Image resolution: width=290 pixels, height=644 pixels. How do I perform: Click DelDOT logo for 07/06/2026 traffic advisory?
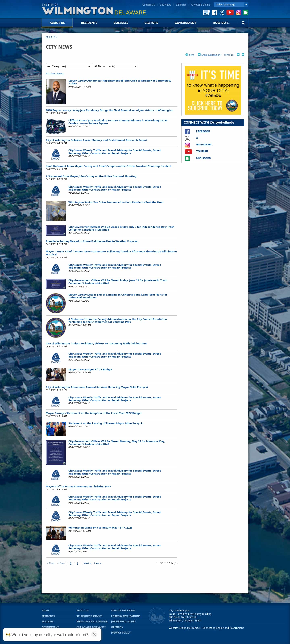[56, 154]
